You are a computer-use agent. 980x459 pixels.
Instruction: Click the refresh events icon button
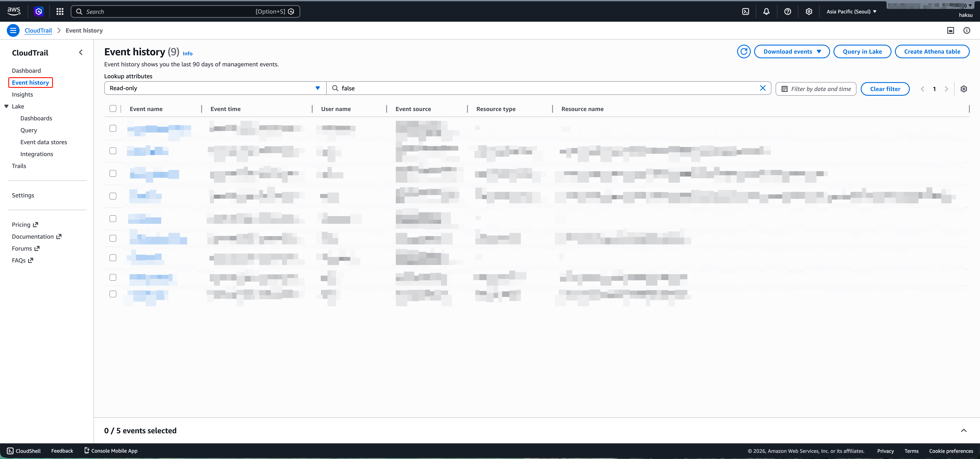(x=743, y=51)
